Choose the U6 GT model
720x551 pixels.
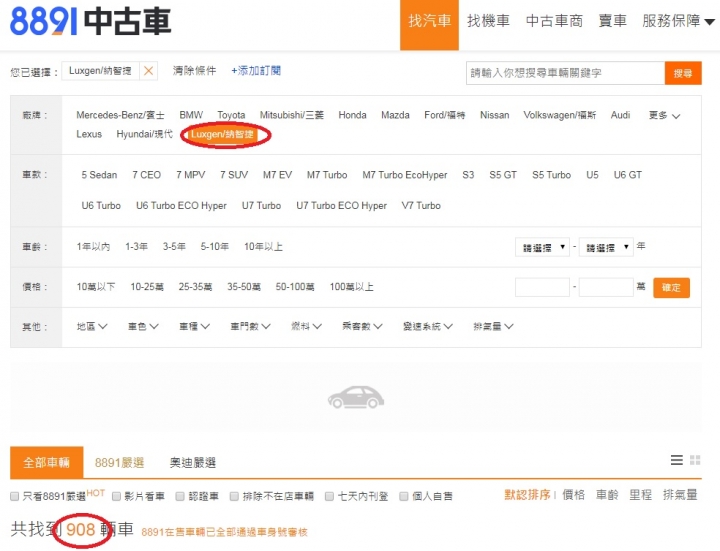[x=628, y=175]
